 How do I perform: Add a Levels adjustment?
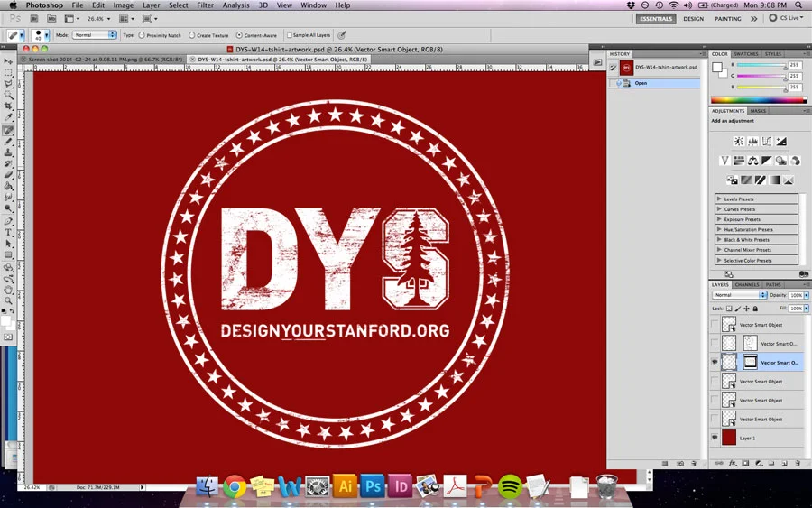pyautogui.click(x=753, y=142)
